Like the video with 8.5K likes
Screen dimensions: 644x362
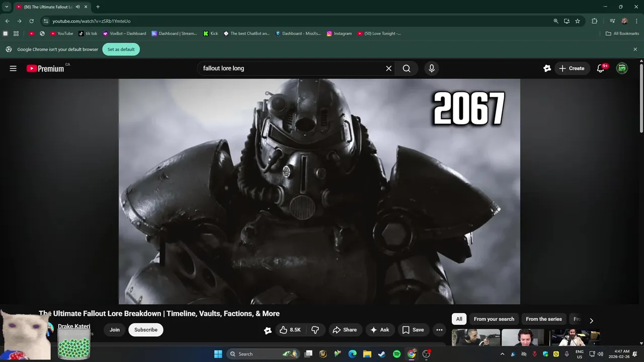pos(290,330)
